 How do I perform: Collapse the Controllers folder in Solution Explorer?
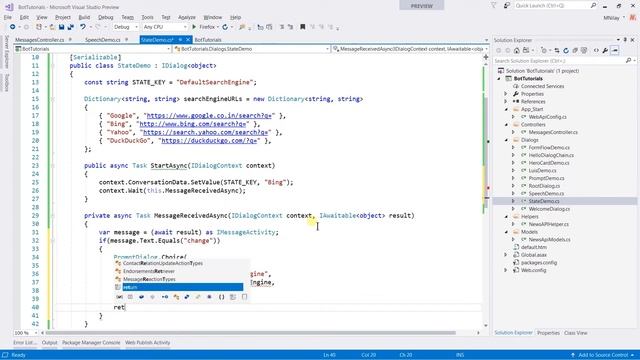click(x=507, y=124)
